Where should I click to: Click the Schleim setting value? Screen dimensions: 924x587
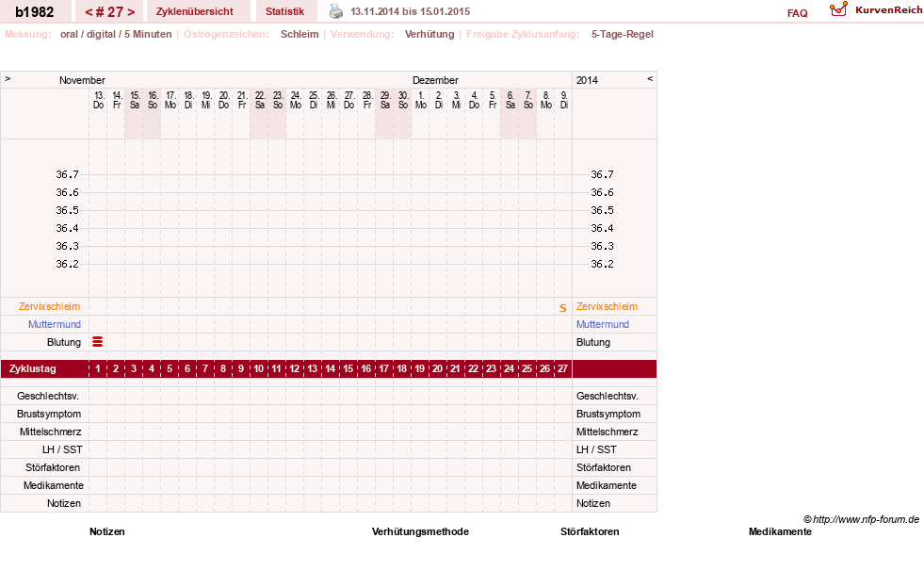(x=300, y=34)
